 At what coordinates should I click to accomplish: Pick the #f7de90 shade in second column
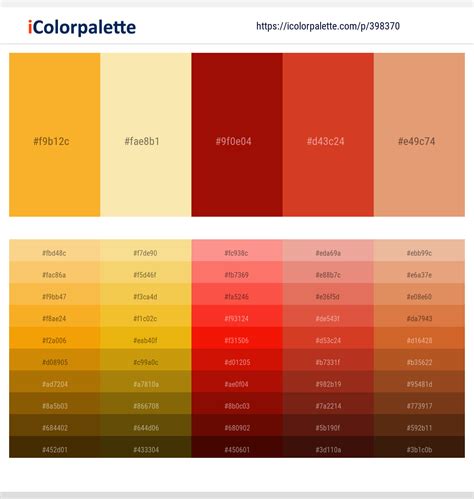point(146,251)
